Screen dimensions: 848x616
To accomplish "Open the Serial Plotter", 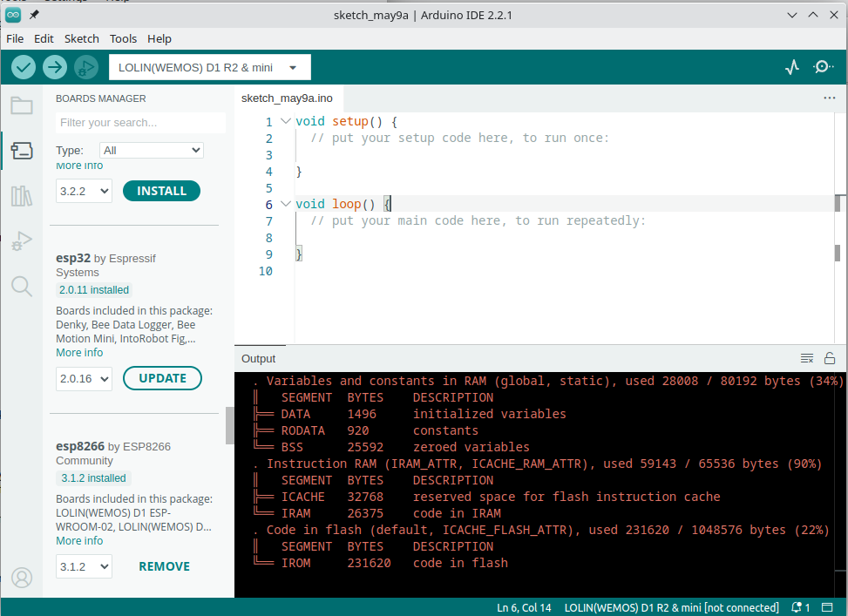I will click(792, 67).
